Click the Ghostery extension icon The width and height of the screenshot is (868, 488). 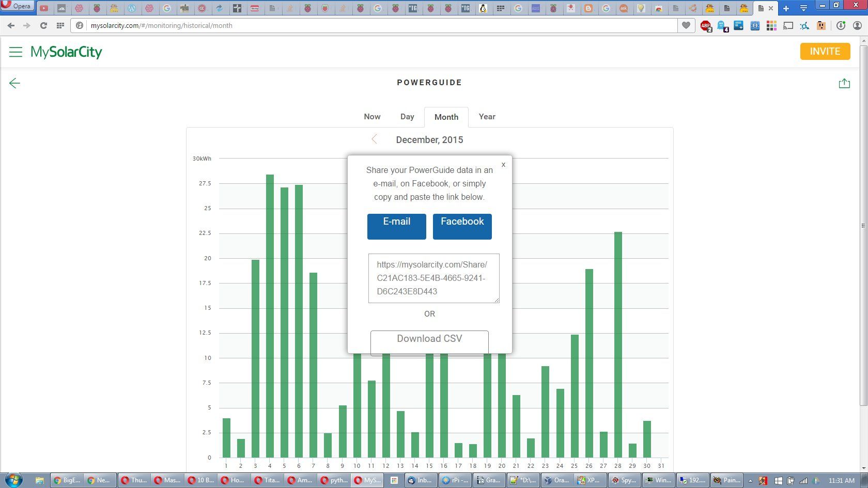[722, 26]
